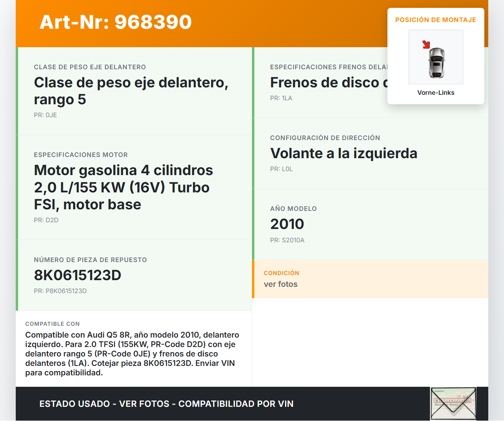Select 'Clase de peso eje delantero, rango 5'

pyautogui.click(x=131, y=91)
